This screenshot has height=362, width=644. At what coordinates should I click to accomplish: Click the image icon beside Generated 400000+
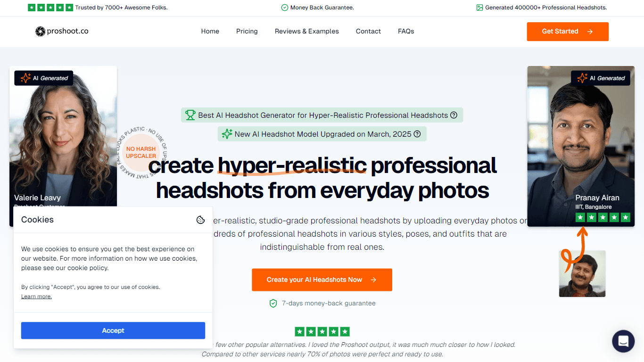pyautogui.click(x=480, y=8)
